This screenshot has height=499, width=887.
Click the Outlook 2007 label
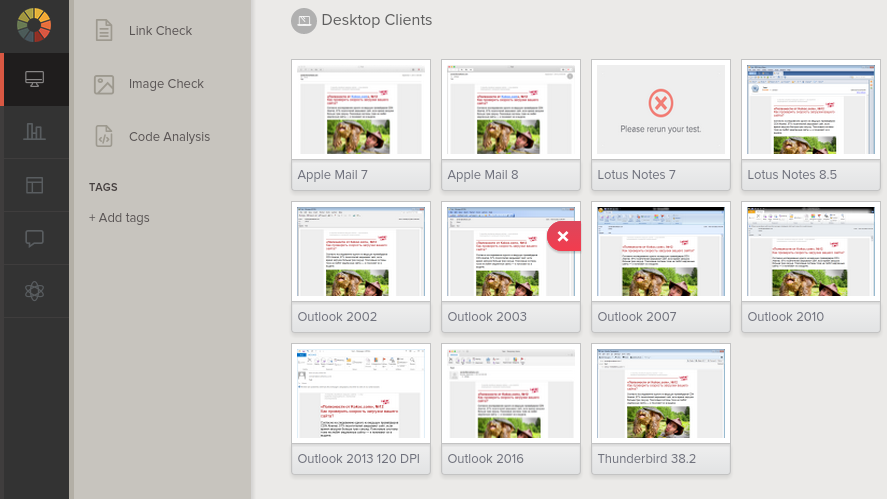pos(637,317)
